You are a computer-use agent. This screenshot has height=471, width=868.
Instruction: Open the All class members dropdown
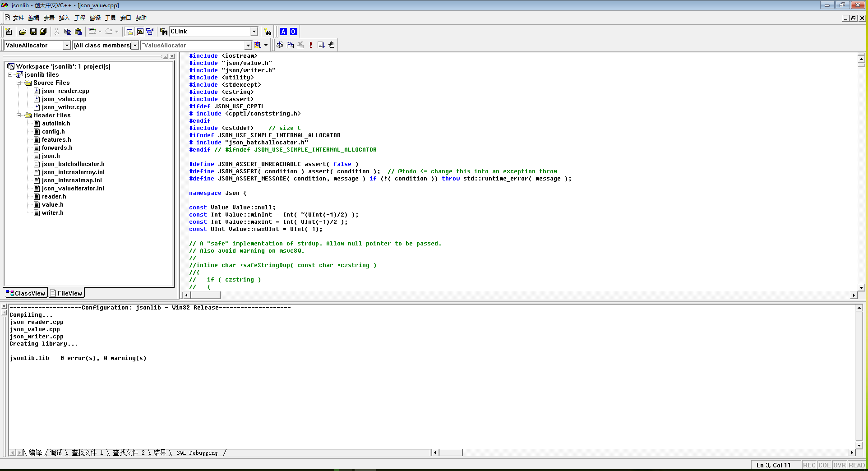(x=135, y=45)
